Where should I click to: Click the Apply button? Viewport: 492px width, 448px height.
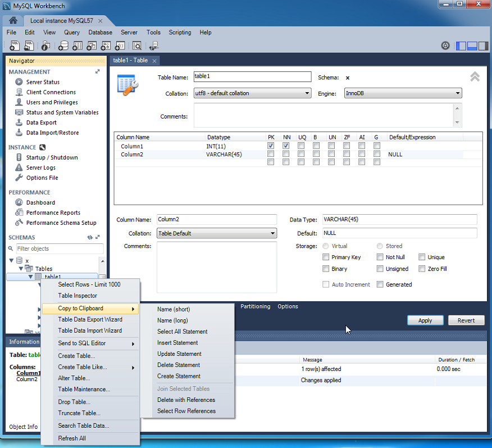425,320
